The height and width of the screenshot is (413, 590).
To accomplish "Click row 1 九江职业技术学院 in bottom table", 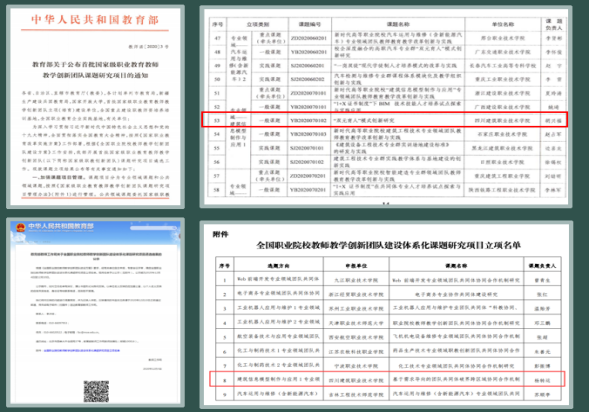I will tap(356, 280).
